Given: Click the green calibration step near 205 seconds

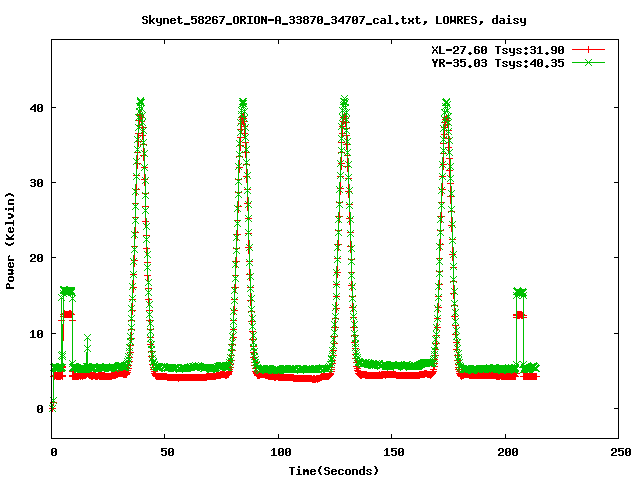Looking at the screenshot, I should 520,292.
